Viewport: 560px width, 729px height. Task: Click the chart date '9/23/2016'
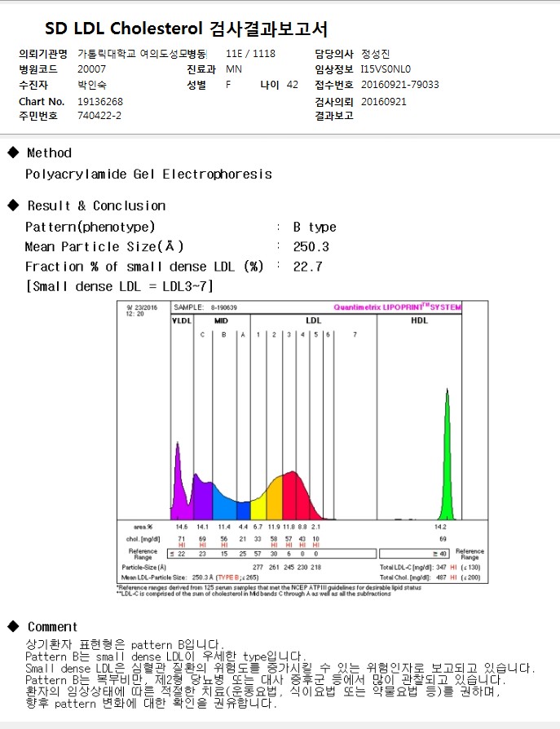(142, 307)
